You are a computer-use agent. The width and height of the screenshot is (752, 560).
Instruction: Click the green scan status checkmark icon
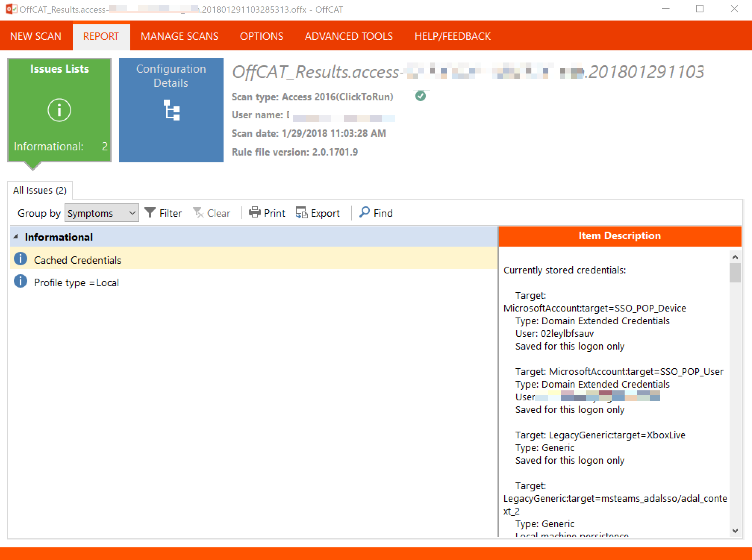coord(420,96)
